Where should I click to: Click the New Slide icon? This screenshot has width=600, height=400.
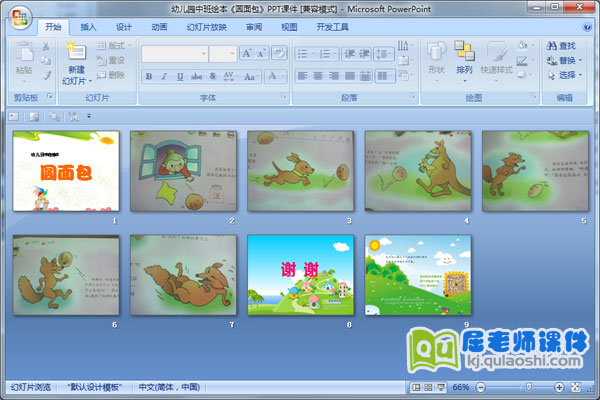(76, 52)
